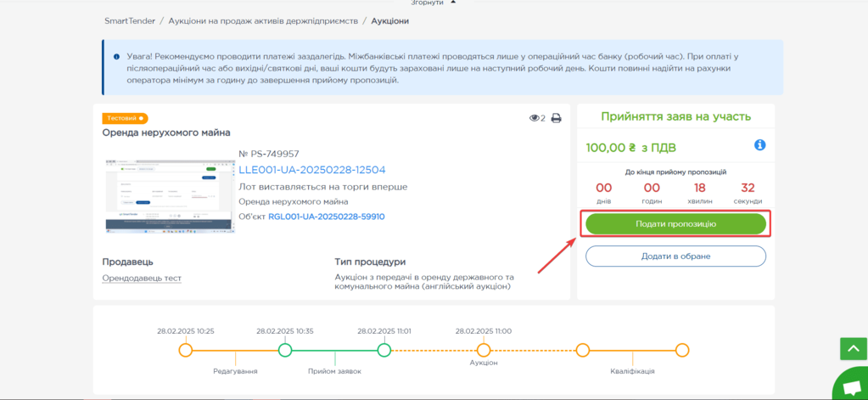
Task: Click the auction timeline marker at 11:00
Action: (x=484, y=350)
